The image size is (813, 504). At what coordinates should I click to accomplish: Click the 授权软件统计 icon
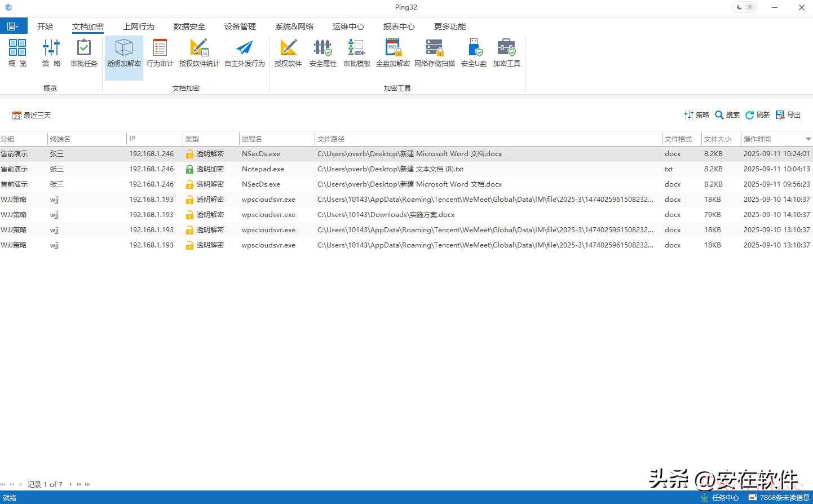(x=199, y=53)
